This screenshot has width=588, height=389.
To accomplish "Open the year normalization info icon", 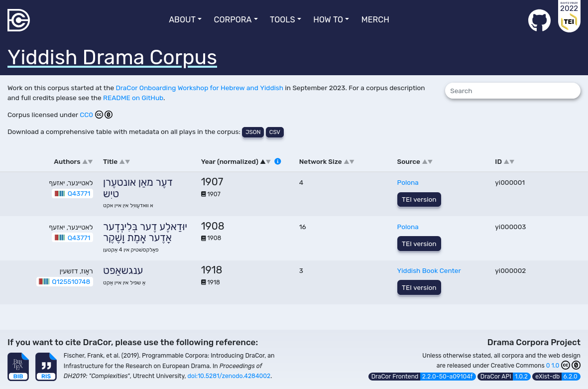I will point(277,161).
